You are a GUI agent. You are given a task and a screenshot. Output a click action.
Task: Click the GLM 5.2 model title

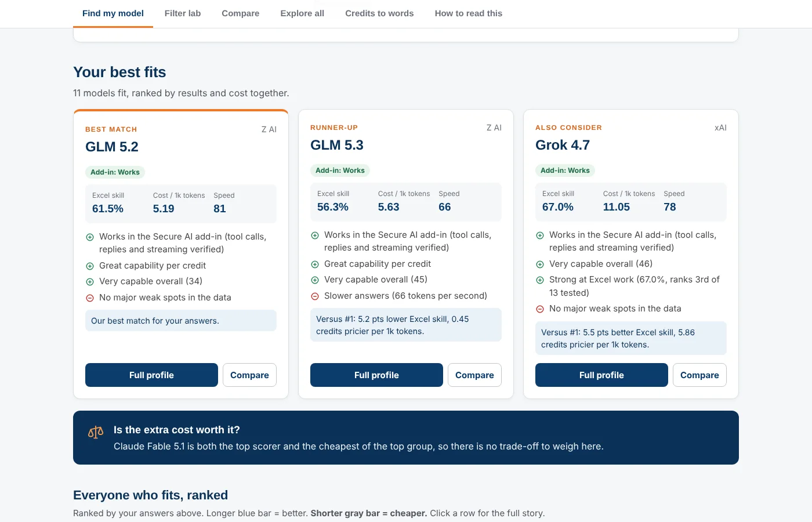point(112,147)
